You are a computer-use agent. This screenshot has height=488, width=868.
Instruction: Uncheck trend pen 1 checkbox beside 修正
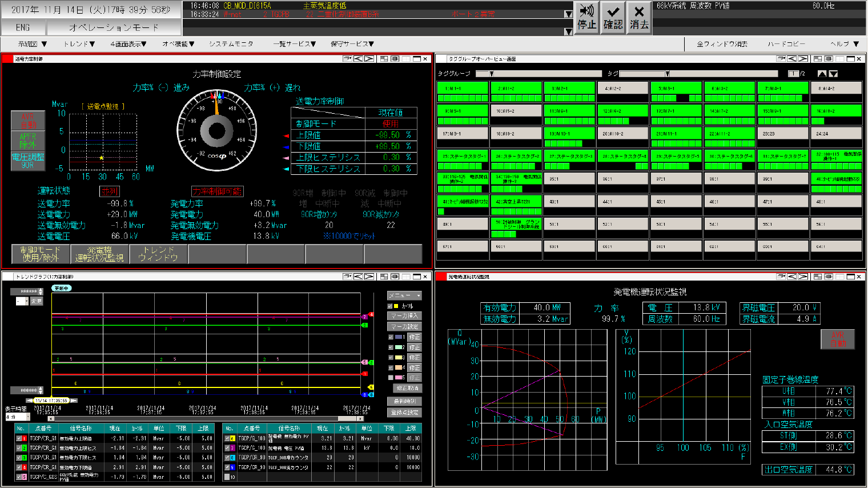pos(391,337)
